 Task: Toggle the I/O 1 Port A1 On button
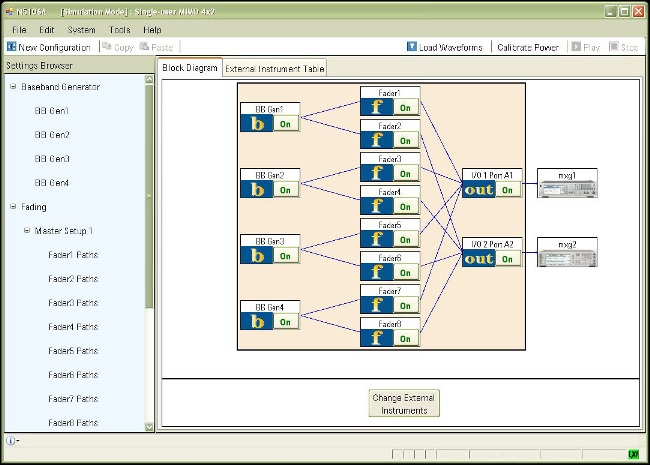pos(507,190)
